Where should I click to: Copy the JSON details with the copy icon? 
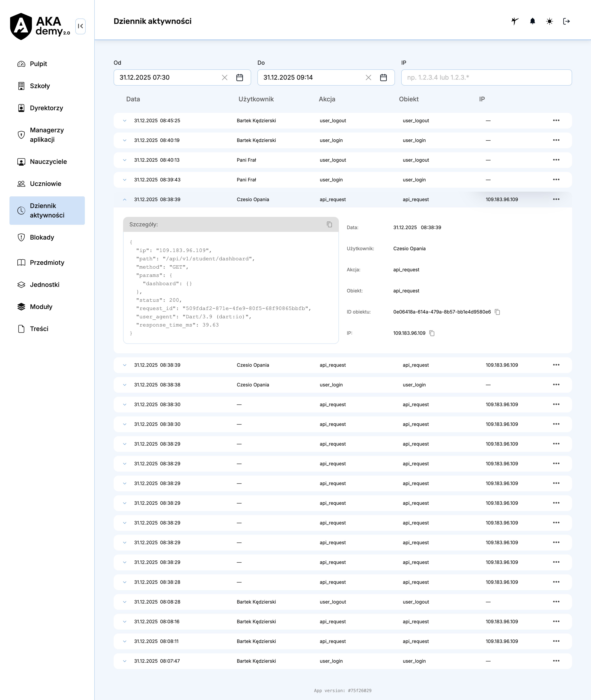coord(329,224)
